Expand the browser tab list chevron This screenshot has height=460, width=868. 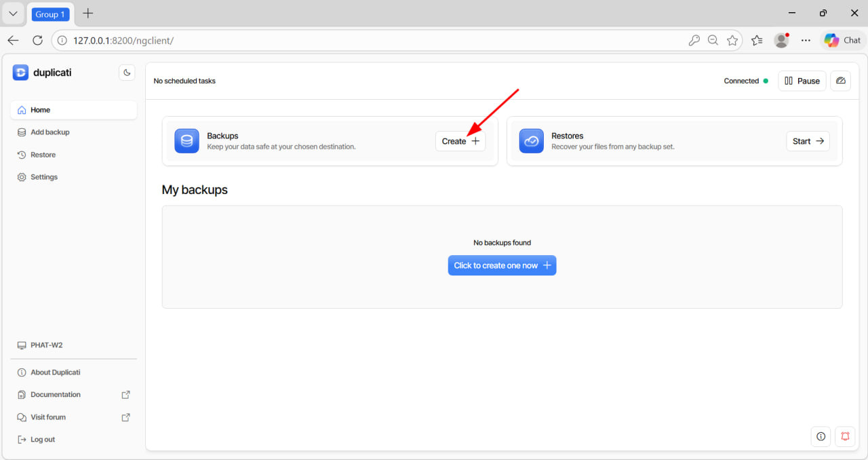13,14
